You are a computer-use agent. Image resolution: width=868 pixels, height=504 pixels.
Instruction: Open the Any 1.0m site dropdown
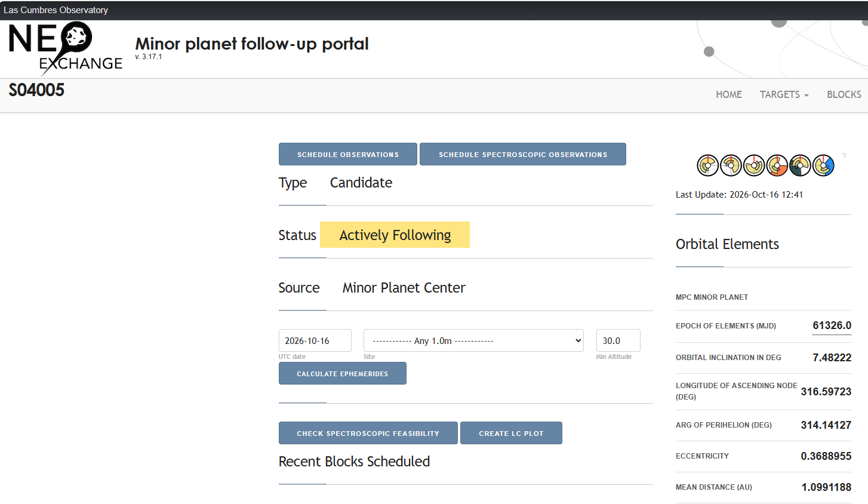473,340
